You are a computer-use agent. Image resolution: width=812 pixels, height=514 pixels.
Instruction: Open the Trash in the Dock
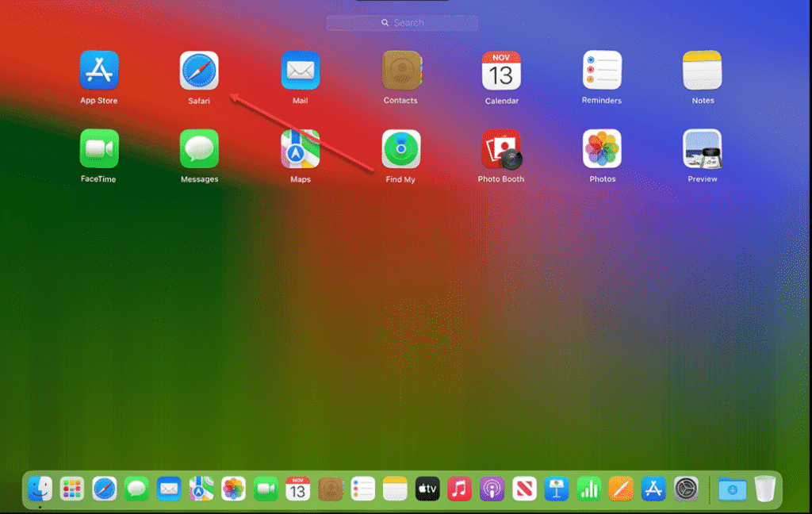coord(764,489)
